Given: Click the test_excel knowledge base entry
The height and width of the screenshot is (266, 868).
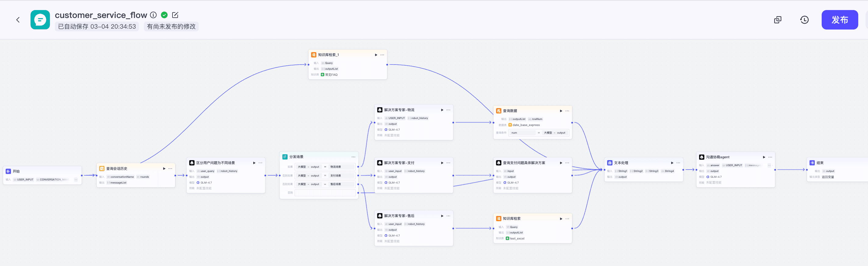Looking at the screenshot, I should [x=515, y=238].
